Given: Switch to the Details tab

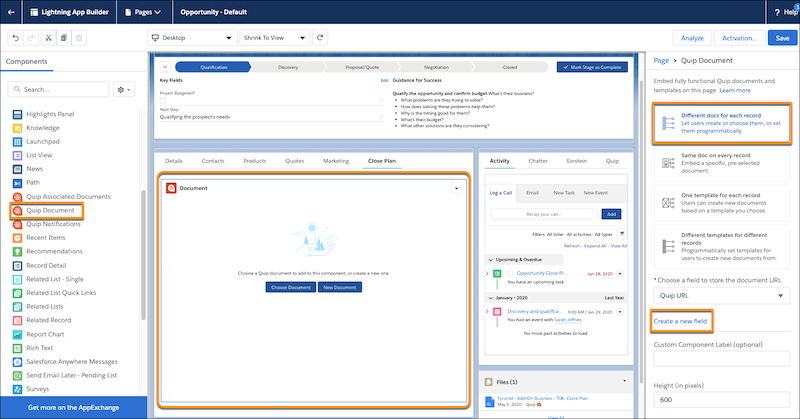Looking at the screenshot, I should (174, 161).
